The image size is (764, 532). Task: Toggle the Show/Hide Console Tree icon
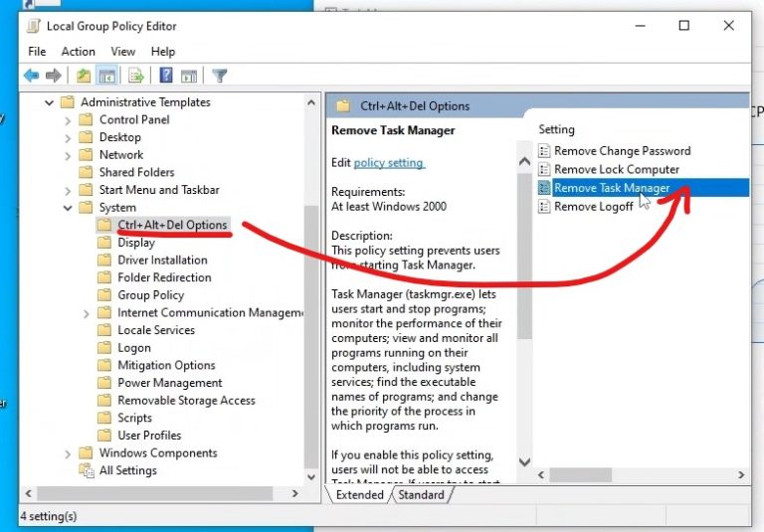[106, 76]
